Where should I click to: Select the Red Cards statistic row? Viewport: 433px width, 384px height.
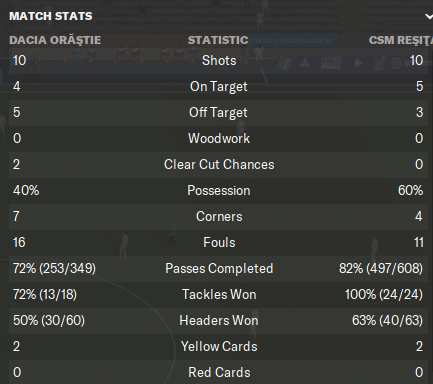click(218, 372)
